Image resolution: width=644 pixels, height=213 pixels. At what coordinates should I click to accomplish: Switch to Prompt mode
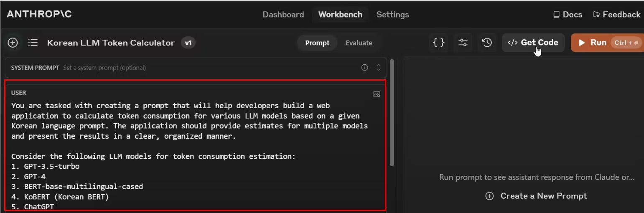pyautogui.click(x=317, y=43)
